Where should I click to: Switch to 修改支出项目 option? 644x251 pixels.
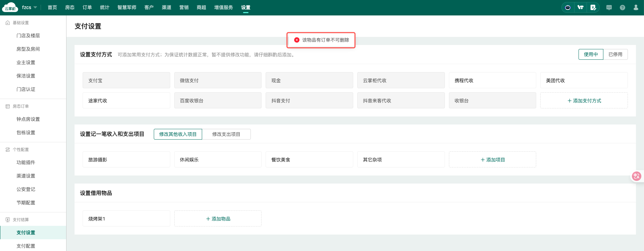(x=226, y=134)
